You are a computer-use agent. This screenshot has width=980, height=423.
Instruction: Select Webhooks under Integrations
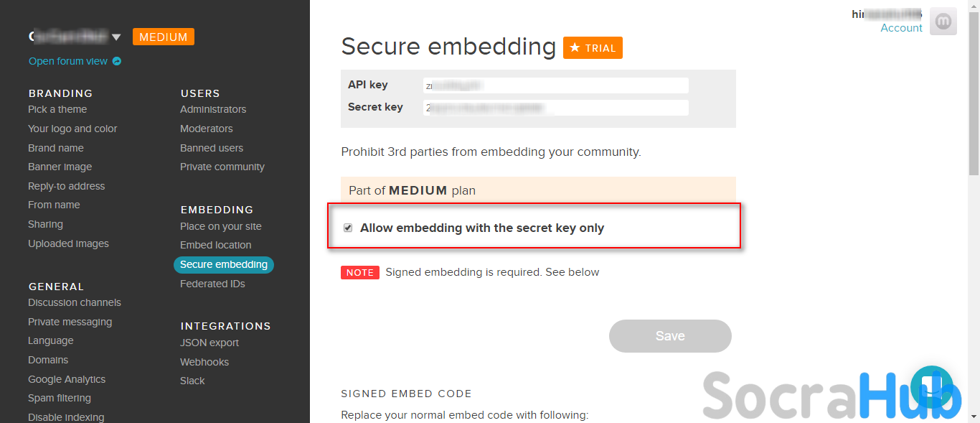(x=204, y=362)
